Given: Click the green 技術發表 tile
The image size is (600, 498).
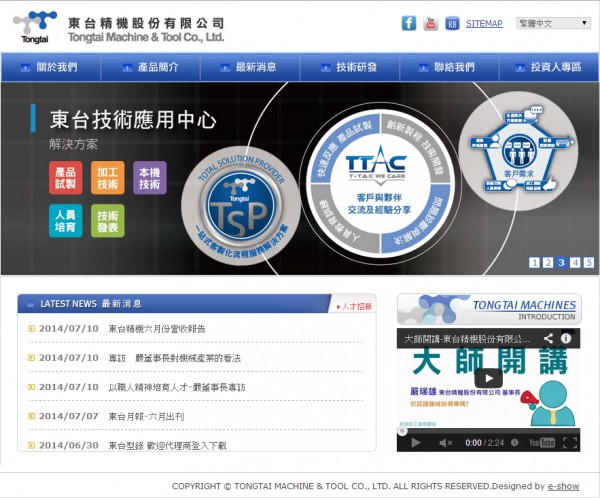Looking at the screenshot, I should (108, 221).
